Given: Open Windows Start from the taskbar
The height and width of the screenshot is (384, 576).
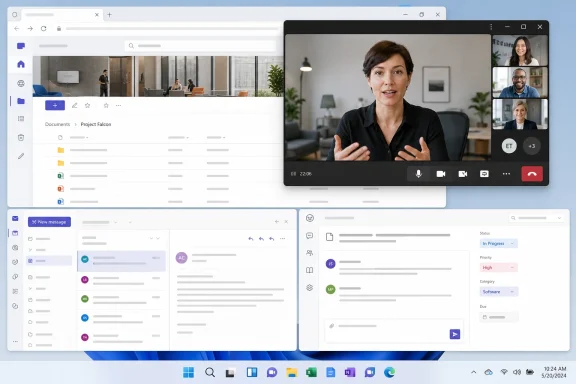Looking at the screenshot, I should tap(188, 373).
